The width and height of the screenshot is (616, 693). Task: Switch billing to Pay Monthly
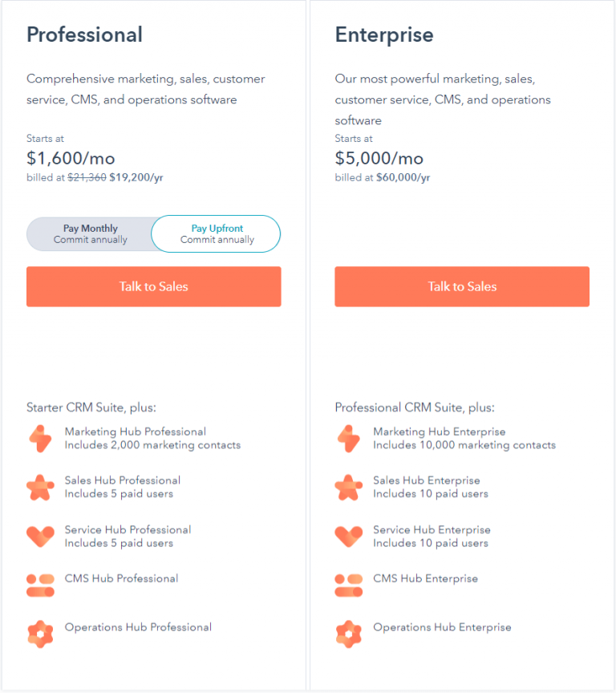coord(90,233)
